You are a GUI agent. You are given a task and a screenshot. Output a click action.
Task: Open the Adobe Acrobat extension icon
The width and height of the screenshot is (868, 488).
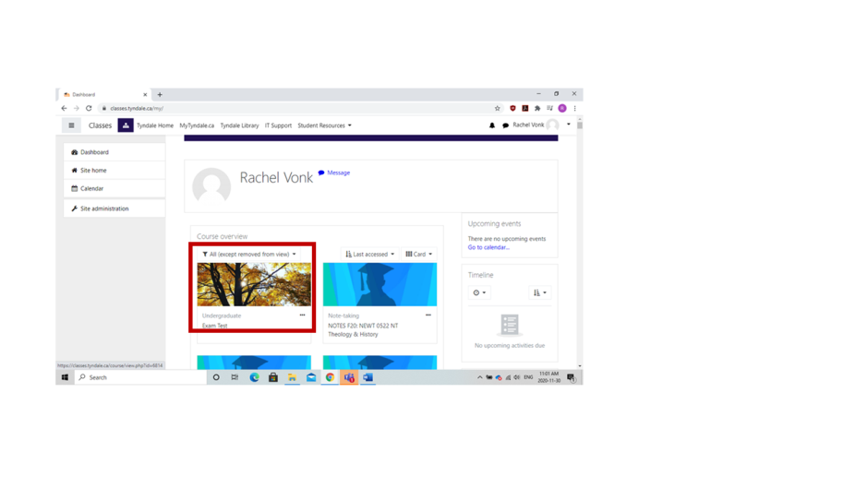pyautogui.click(x=525, y=109)
